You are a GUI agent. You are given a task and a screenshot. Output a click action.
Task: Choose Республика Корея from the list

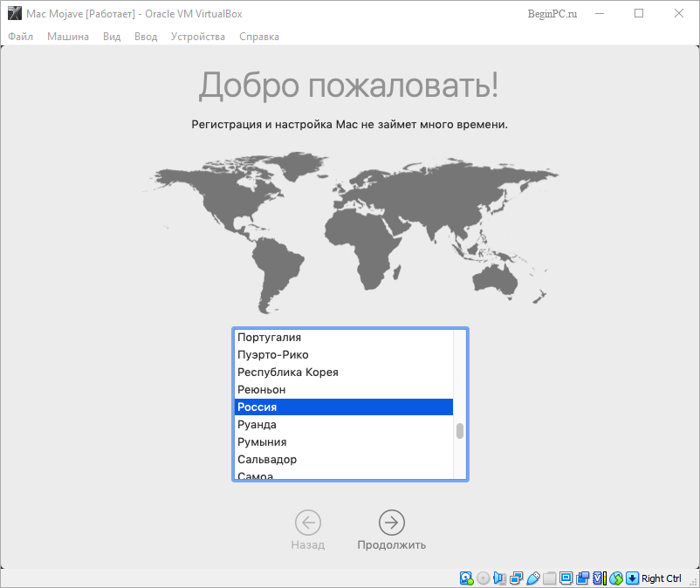344,372
